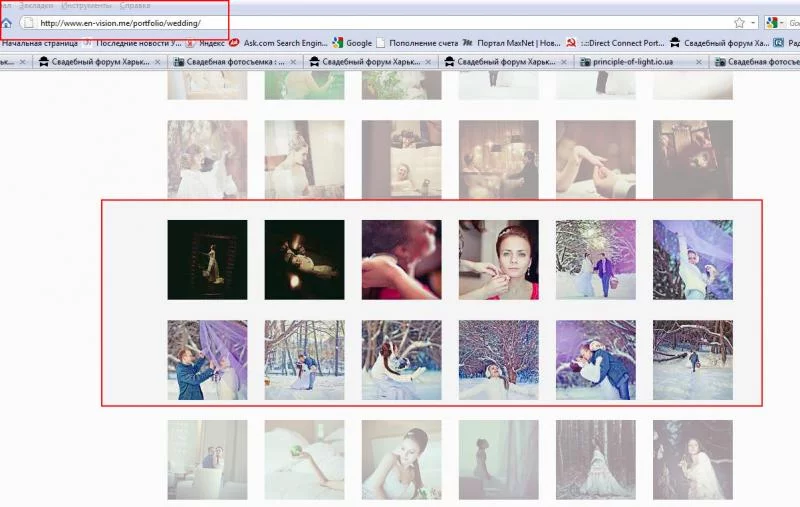Screen dimensions: 800x507
Task: Open couple dipping in snowy forest thumbnail
Action: tap(305, 360)
